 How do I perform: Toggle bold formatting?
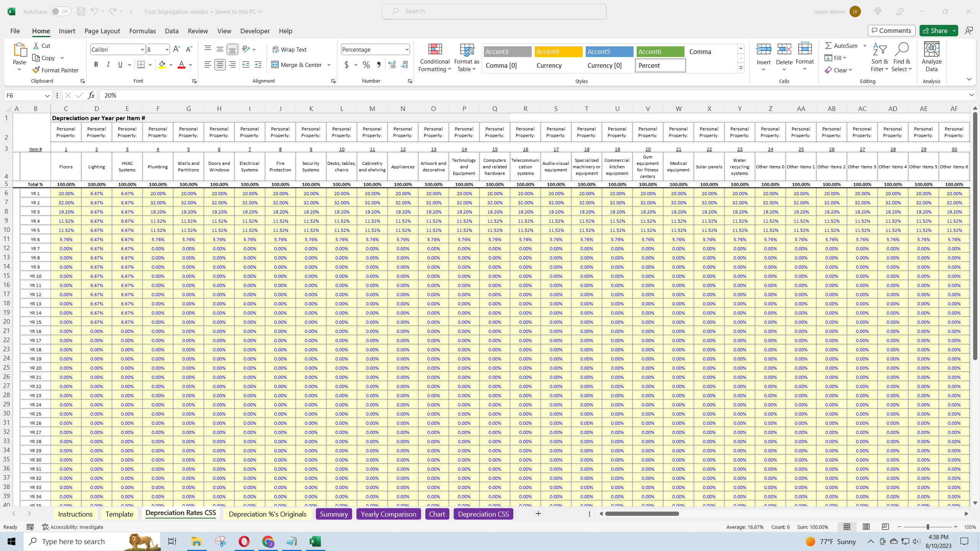[96, 65]
